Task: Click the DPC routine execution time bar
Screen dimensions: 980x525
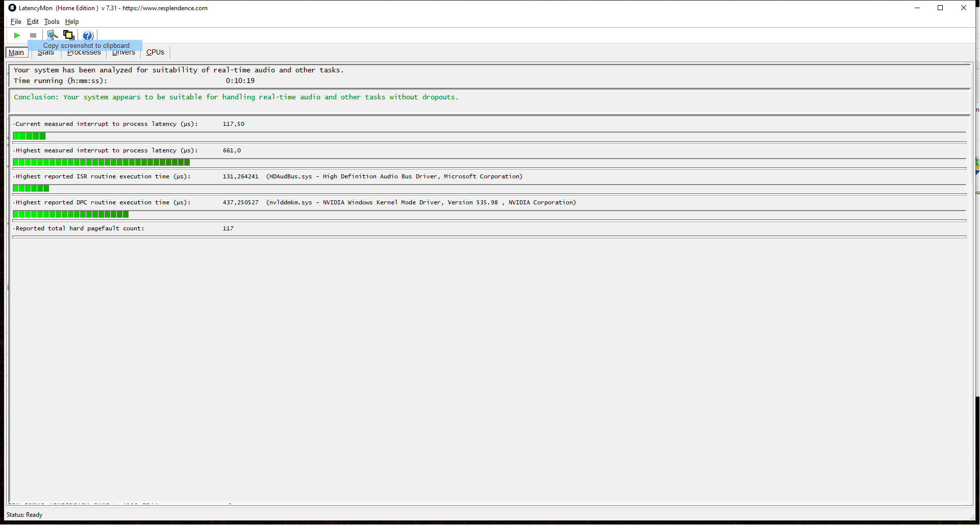Action: coord(70,215)
